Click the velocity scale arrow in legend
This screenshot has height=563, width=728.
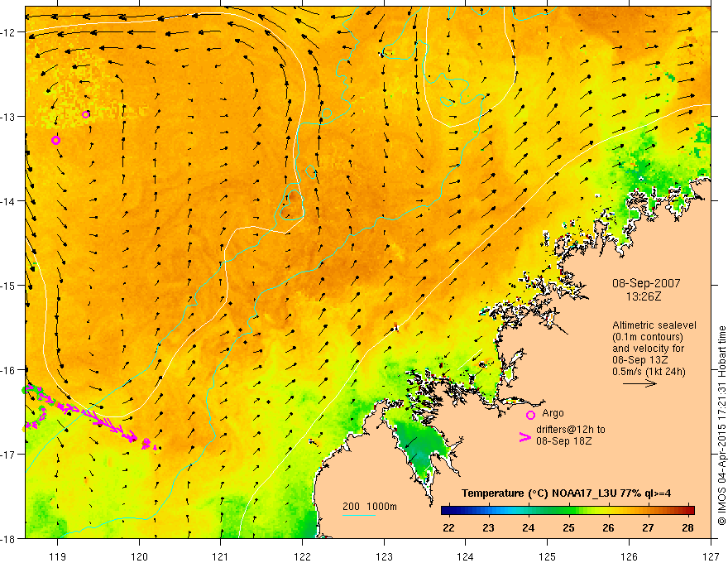coord(639,383)
